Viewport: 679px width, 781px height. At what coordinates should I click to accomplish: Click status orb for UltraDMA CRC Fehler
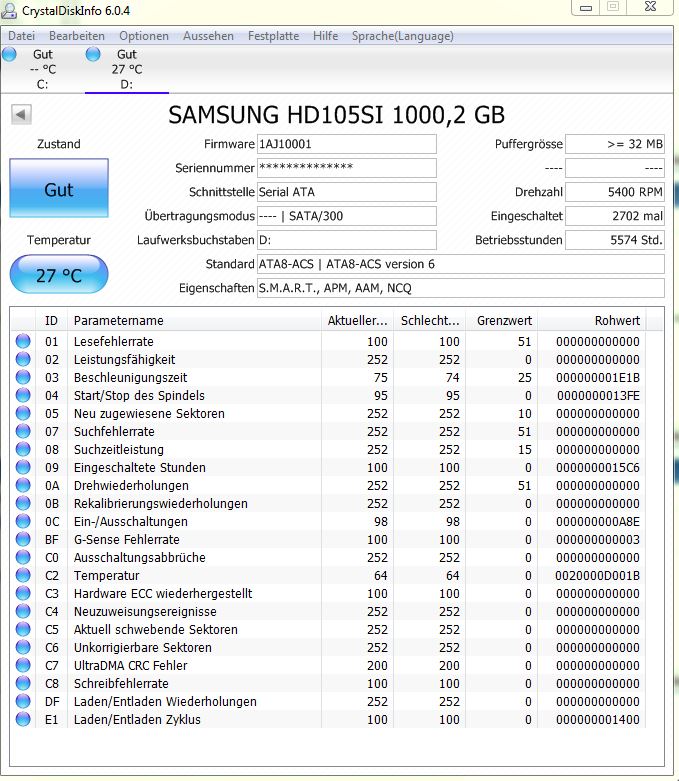coord(23,665)
